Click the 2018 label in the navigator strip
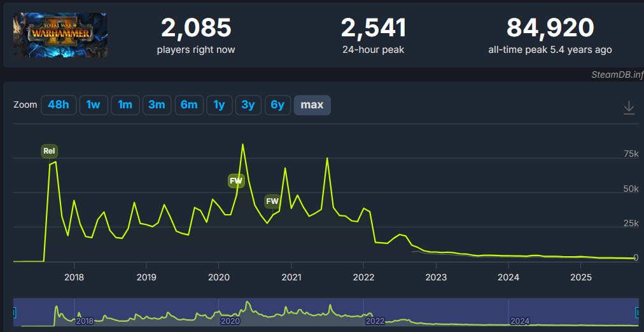The width and height of the screenshot is (644, 332). (x=85, y=321)
